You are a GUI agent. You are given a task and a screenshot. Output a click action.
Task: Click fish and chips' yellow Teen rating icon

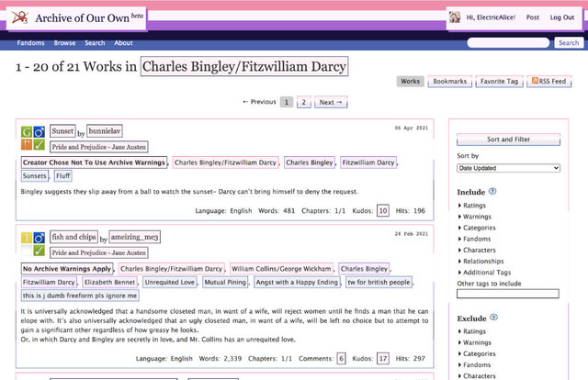[x=27, y=238]
